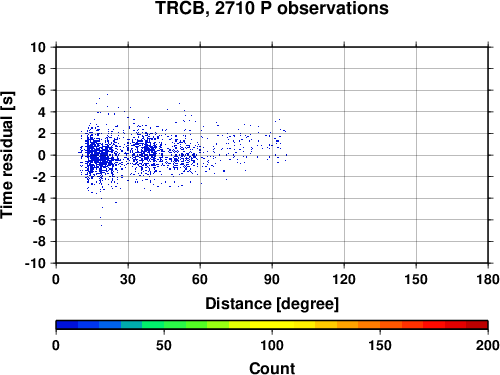Click x-axis tick label '180'
The height and width of the screenshot is (375, 500).
(x=488, y=279)
